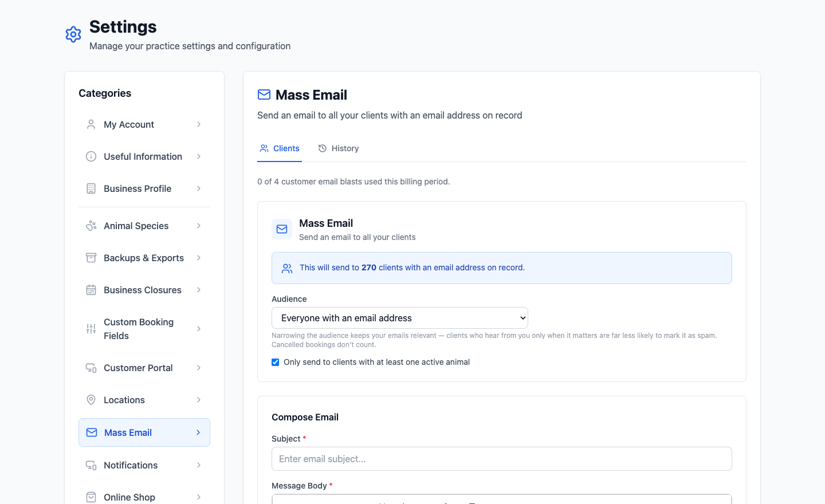Click the Business Profile building icon
The image size is (825, 504).
pos(91,188)
